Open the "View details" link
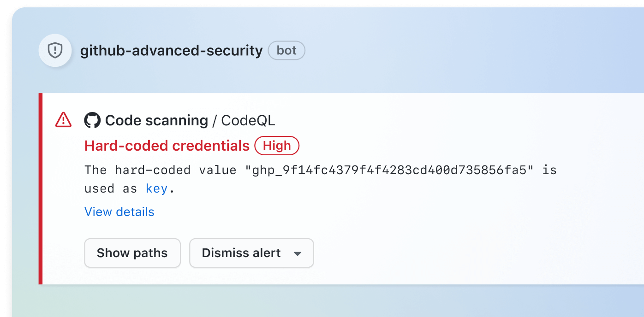Image resolution: width=644 pixels, height=317 pixels. (x=119, y=212)
